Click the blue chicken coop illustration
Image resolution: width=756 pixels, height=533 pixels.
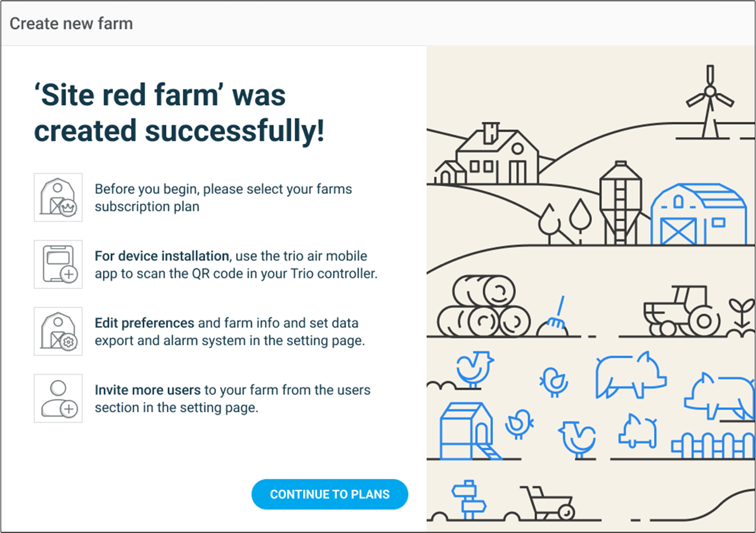(466, 431)
